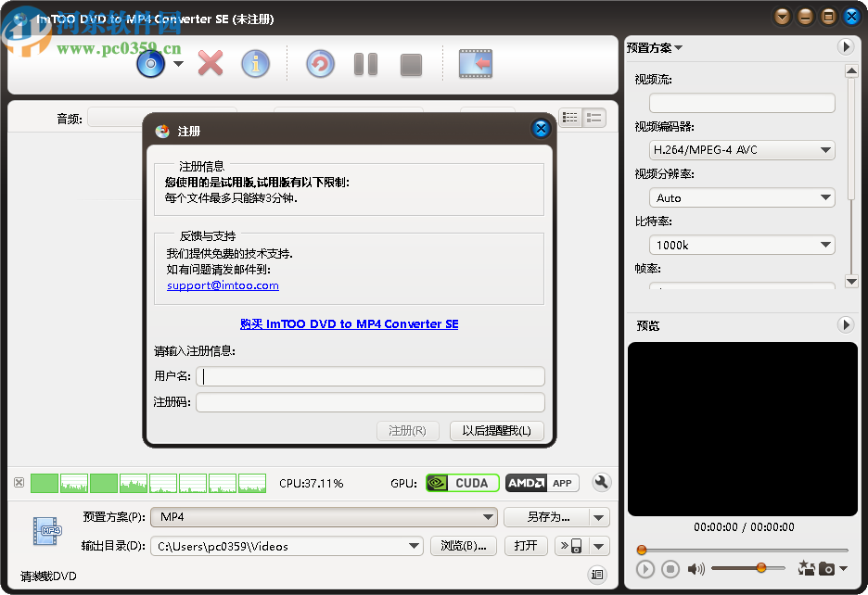This screenshot has height=595, width=868.
Task: Open the support@imtoo.com email link
Action: 222,285
